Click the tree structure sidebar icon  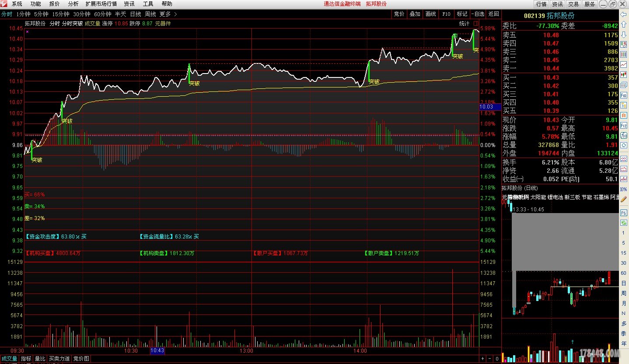pyautogui.click(x=624, y=105)
